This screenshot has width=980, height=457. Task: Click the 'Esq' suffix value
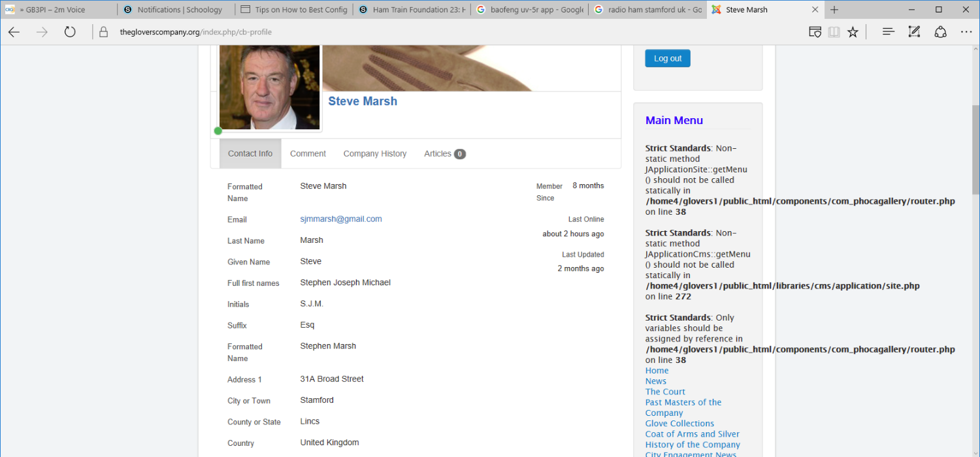tap(307, 324)
